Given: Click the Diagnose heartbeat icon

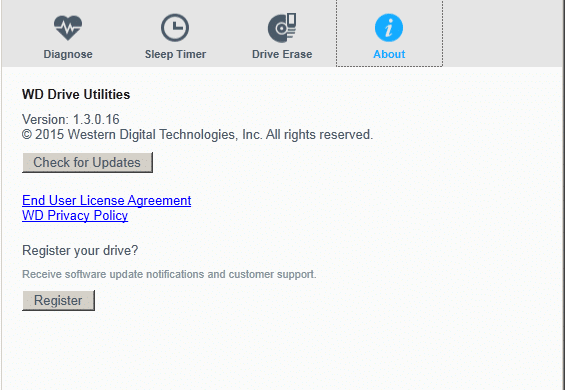Looking at the screenshot, I should (x=68, y=28).
